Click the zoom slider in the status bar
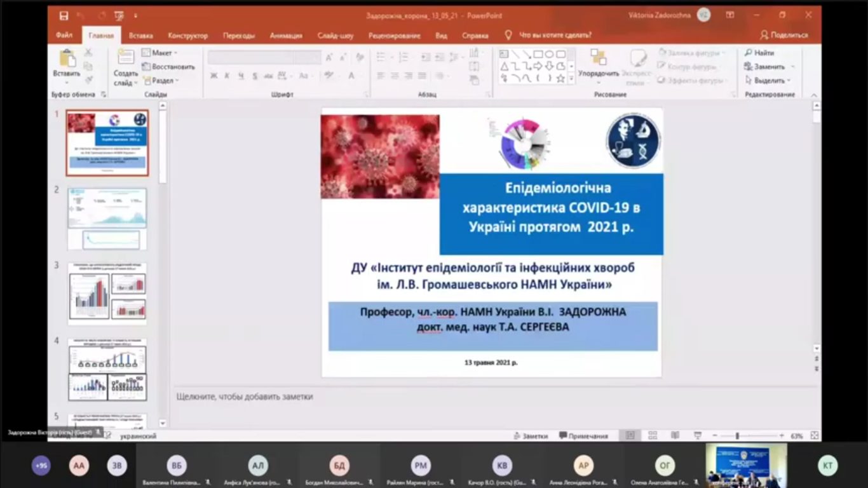The width and height of the screenshot is (868, 488). coord(737,436)
